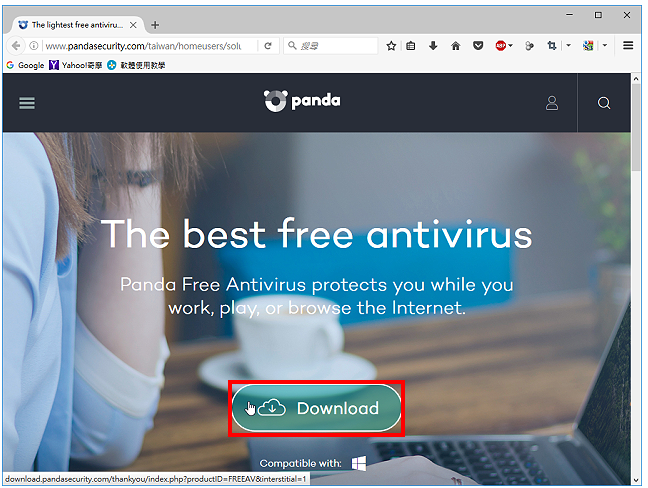Open the Panda site hamburger menu
The width and height of the screenshot is (648, 488).
(27, 103)
